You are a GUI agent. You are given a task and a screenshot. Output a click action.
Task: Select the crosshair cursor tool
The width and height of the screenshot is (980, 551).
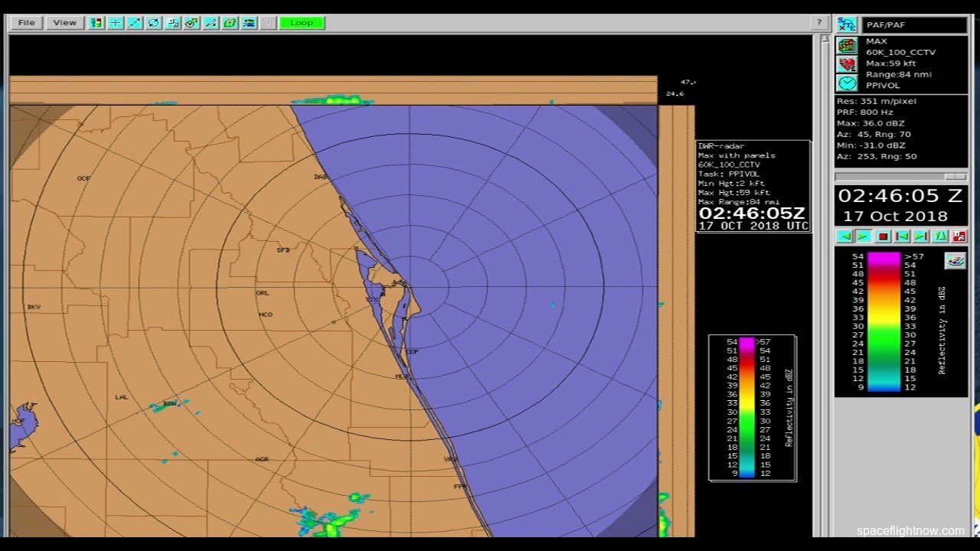click(116, 23)
